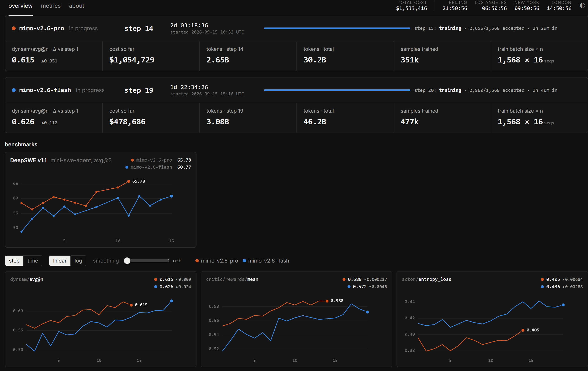The width and height of the screenshot is (588, 371).
Task: Click the blue mimo-v2.6-flash legend dot beside smoothing
Action: pos(244,261)
